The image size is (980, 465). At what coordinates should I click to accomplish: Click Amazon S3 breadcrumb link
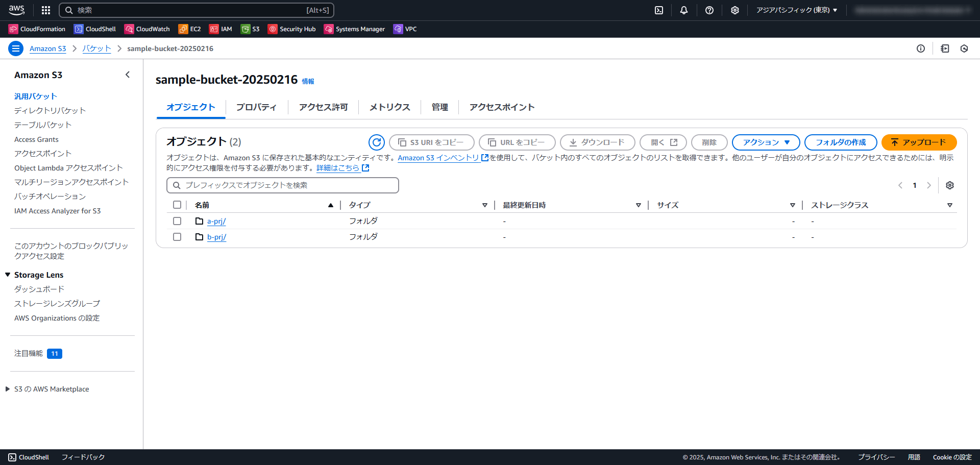coord(48,48)
